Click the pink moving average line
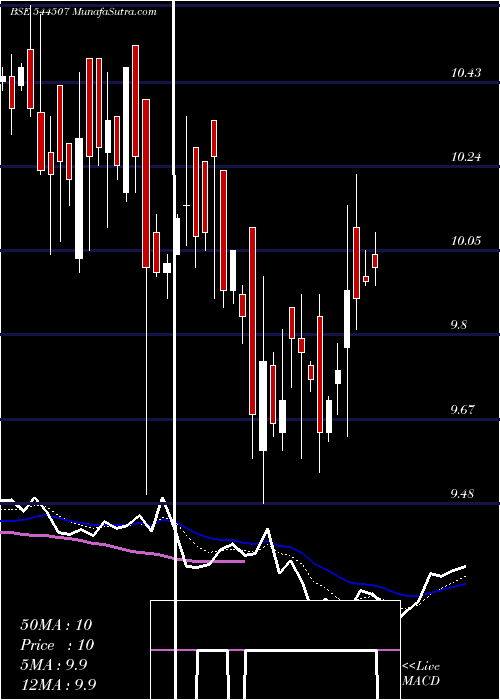Image resolution: width=500 pixels, height=700 pixels. point(121,548)
